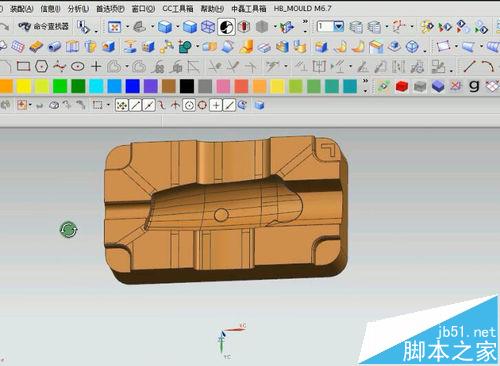The width and height of the screenshot is (500, 366).
Task: Expand the Fit view dropdown arrow
Action: click(x=127, y=27)
